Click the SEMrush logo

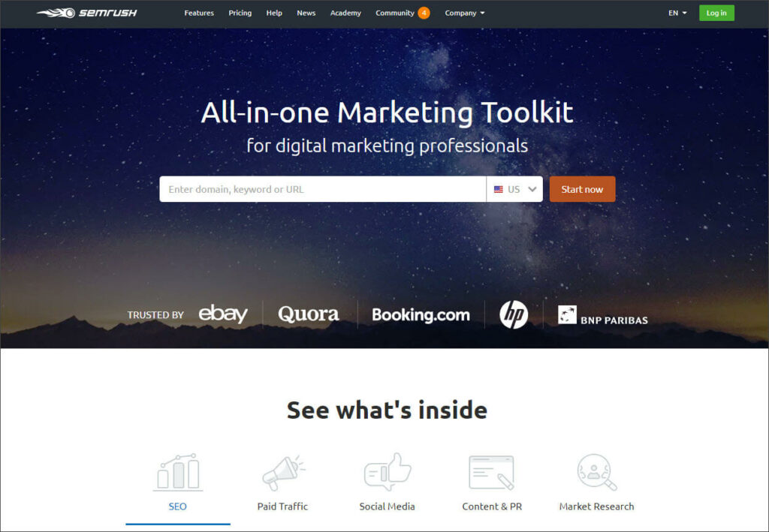click(x=87, y=13)
